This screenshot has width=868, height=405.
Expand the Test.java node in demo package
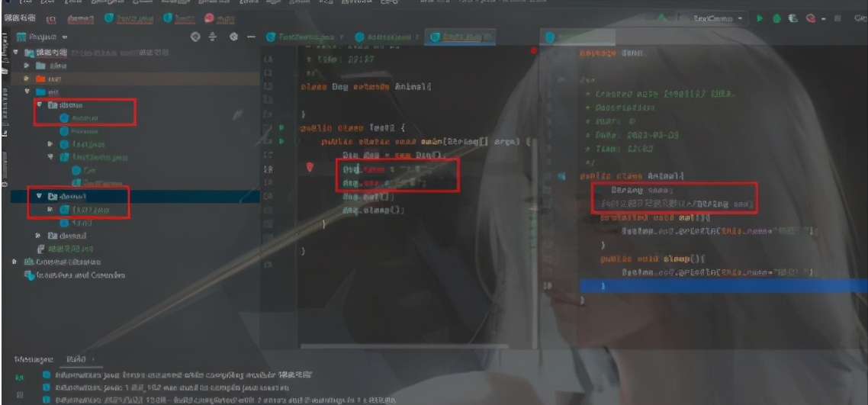click(x=50, y=144)
